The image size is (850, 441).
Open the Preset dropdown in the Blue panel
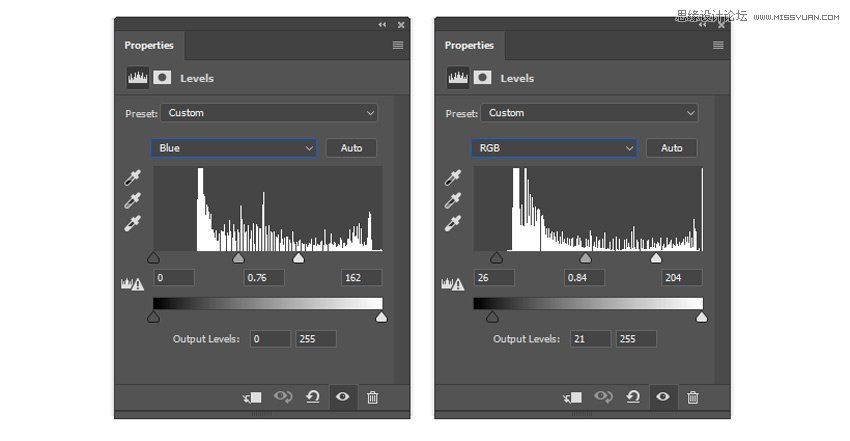click(x=269, y=113)
